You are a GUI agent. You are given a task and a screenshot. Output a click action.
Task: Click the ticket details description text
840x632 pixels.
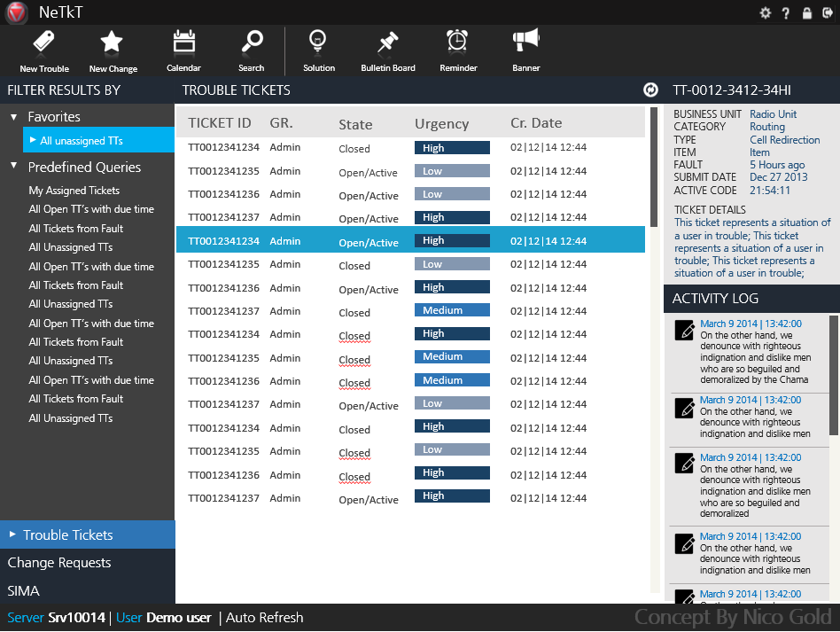point(752,247)
